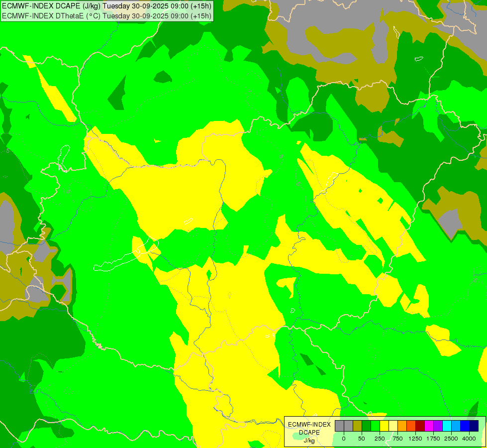This screenshot has width=487, height=448.
Task: Click the magenta legend swatch
Action: point(429,426)
